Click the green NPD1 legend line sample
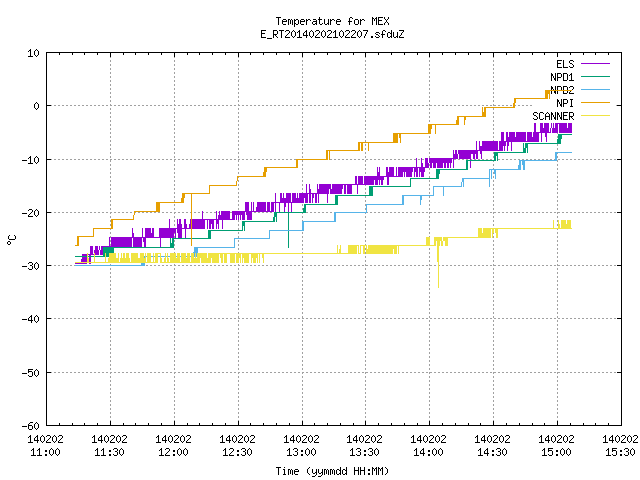The width and height of the screenshot is (640, 480). tap(595, 76)
